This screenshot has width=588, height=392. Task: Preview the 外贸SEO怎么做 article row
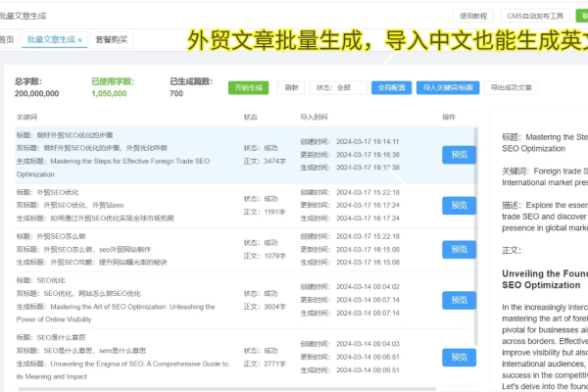click(x=459, y=250)
